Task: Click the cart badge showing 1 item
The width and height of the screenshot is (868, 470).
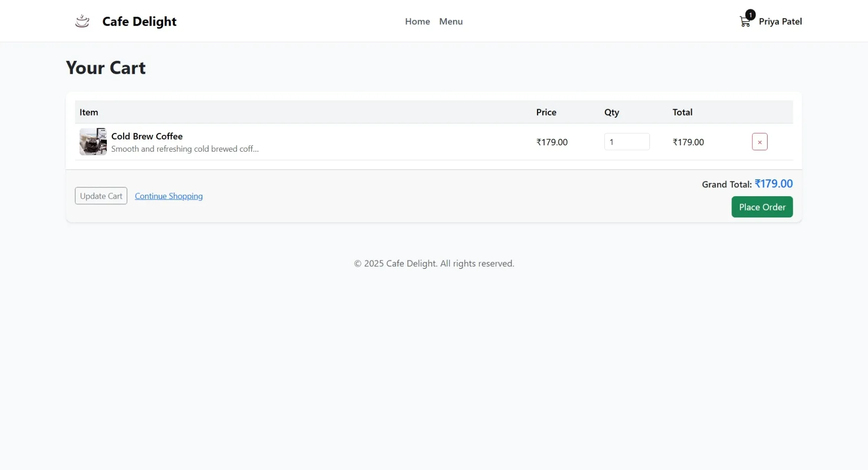Action: (x=750, y=14)
